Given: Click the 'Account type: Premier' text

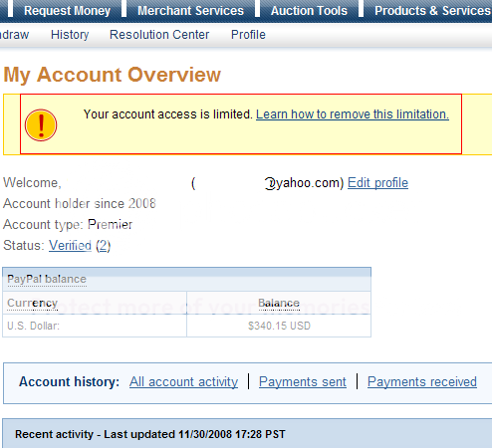Looking at the screenshot, I should coord(68,225).
